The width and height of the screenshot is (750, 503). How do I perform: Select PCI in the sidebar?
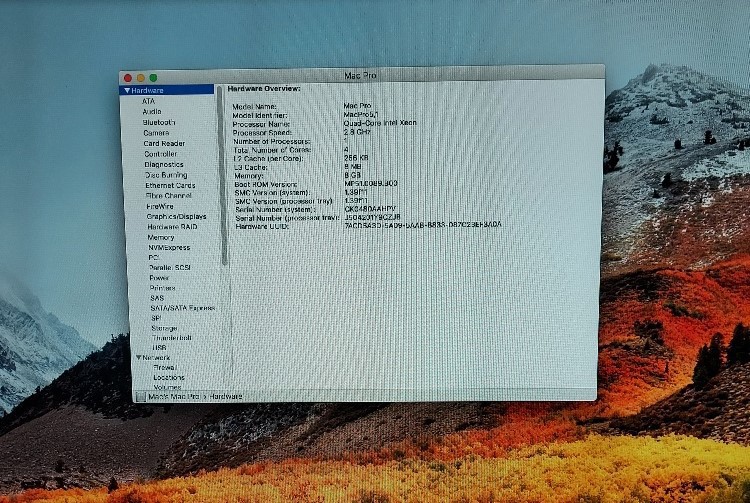point(154,258)
